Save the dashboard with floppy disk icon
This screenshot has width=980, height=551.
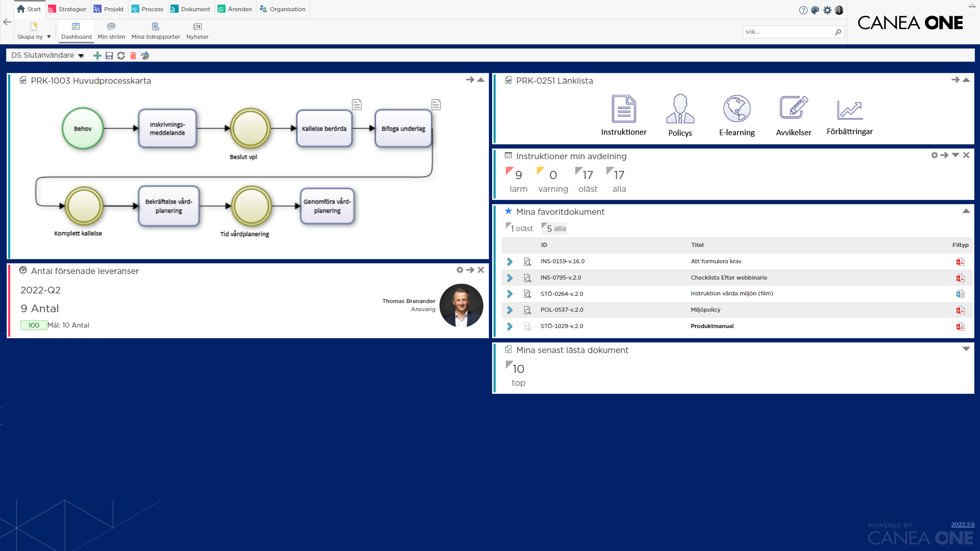(x=109, y=56)
